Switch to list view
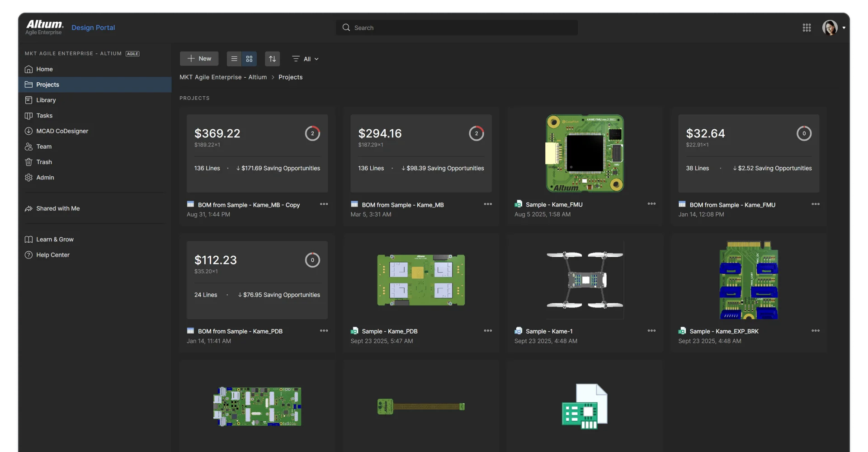Screen dimensions: 868x452 pyautogui.click(x=234, y=59)
